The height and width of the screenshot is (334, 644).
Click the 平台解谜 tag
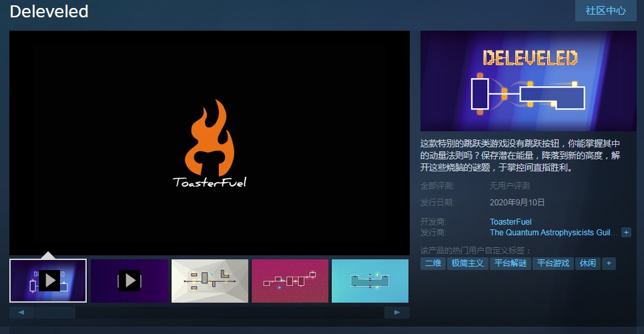[511, 263]
